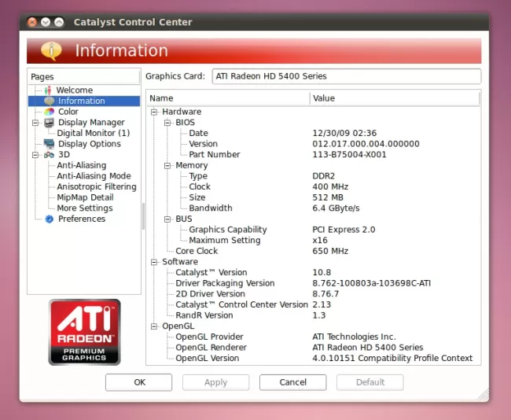511x420 pixels.
Task: Click the 3D glasses icon
Action: (x=49, y=155)
